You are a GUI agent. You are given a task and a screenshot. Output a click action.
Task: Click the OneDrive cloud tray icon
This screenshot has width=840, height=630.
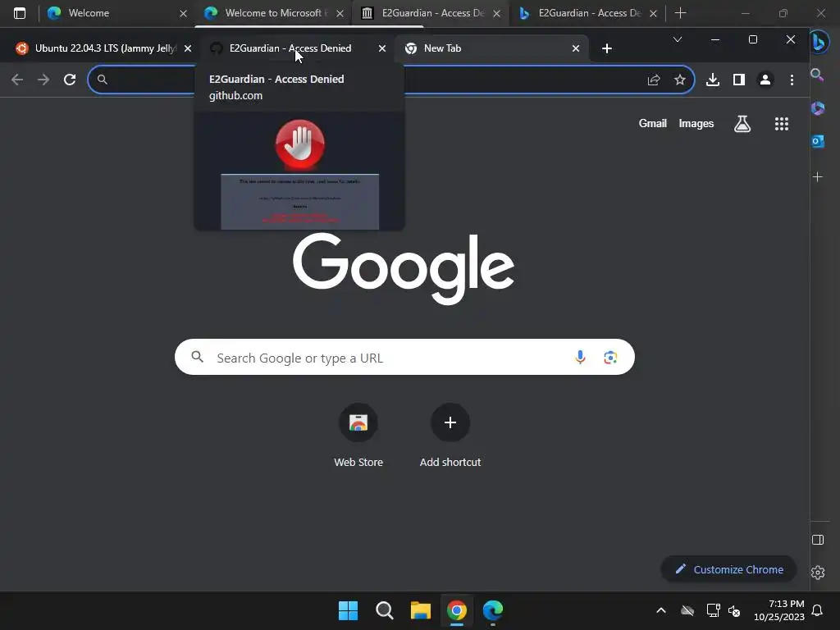(x=687, y=610)
